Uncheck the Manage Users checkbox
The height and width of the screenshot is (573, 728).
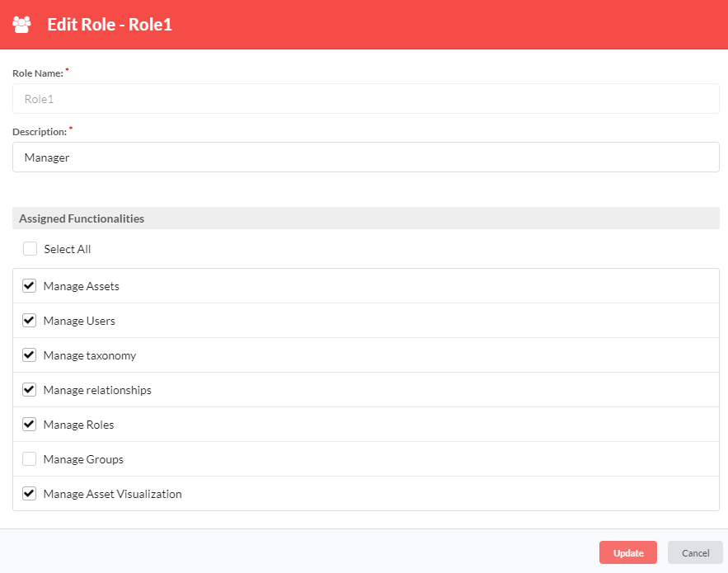pos(29,321)
